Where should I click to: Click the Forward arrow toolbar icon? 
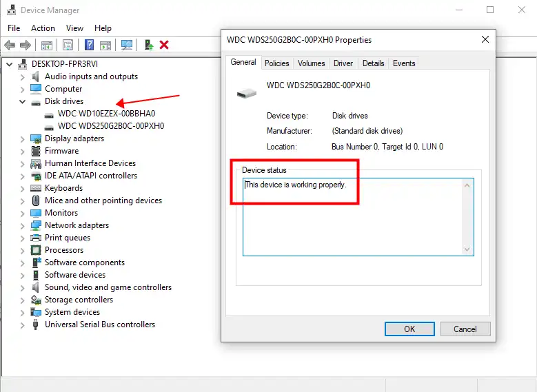point(26,45)
